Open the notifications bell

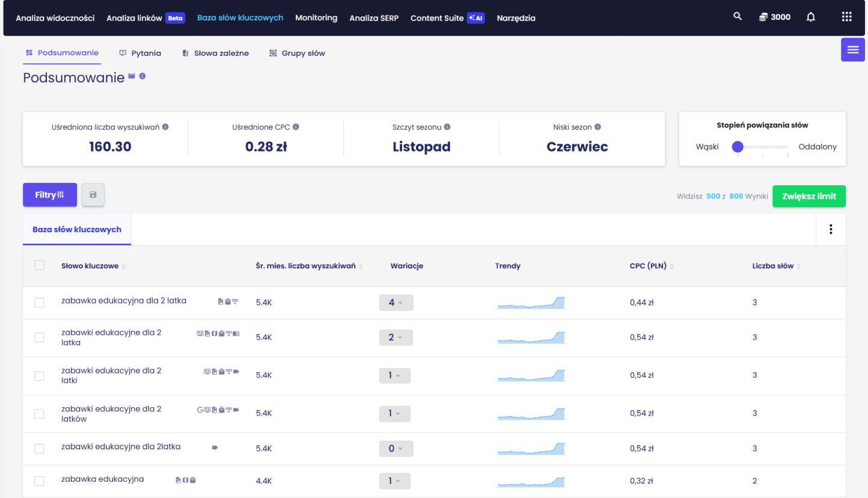[x=811, y=17]
